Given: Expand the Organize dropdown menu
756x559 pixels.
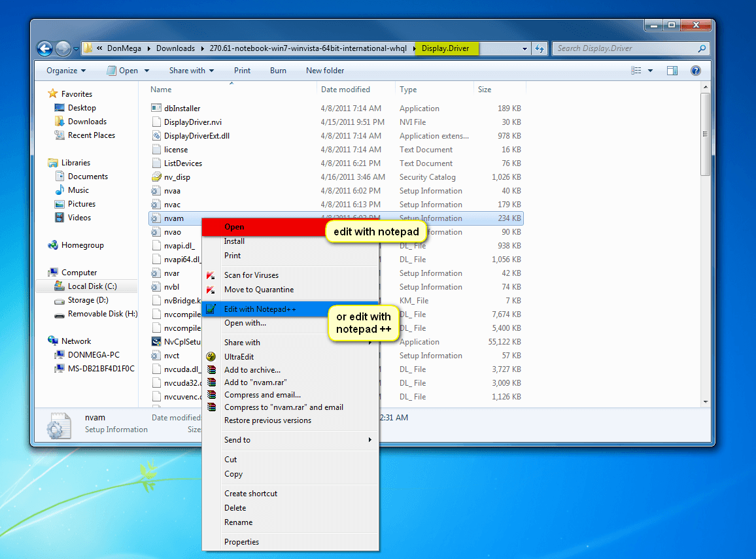Looking at the screenshot, I should [66, 71].
